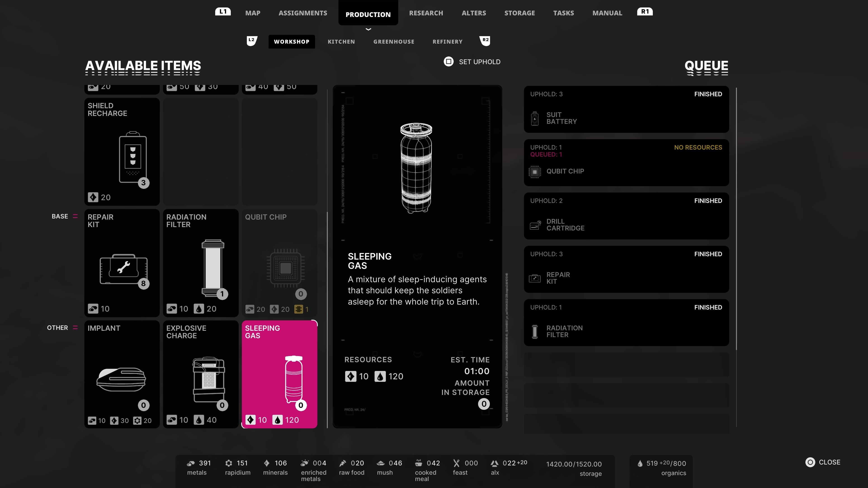Select the Qubit Chip queue entry
Image resolution: width=868 pixels, height=488 pixels.
pyautogui.click(x=626, y=163)
